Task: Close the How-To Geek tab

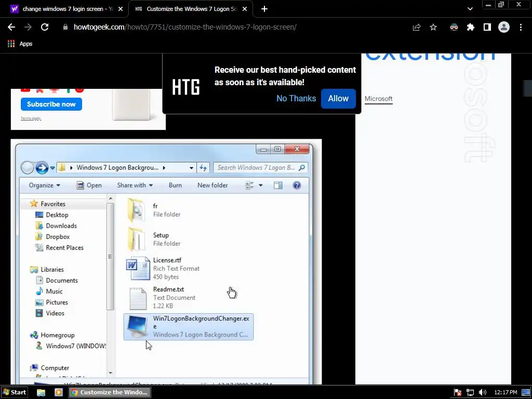Action: (x=245, y=9)
